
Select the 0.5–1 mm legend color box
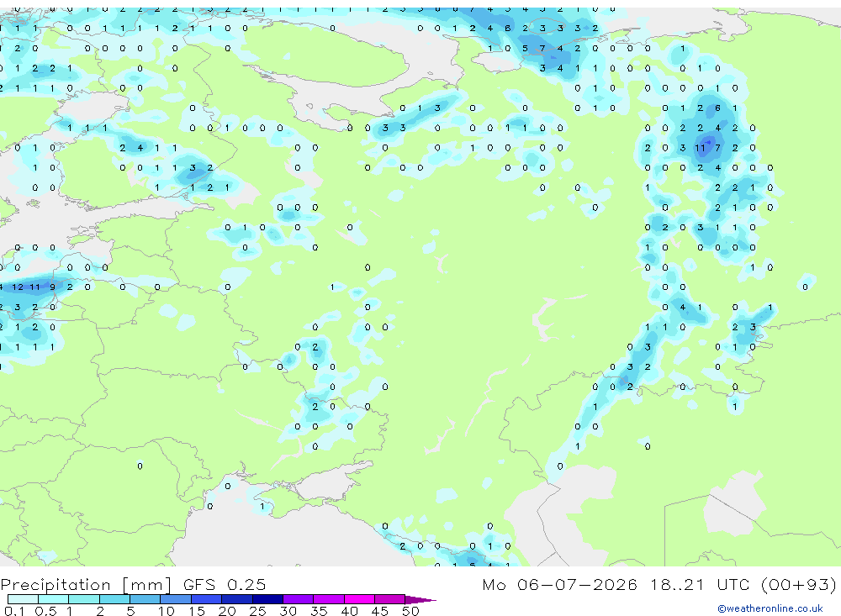53,599
